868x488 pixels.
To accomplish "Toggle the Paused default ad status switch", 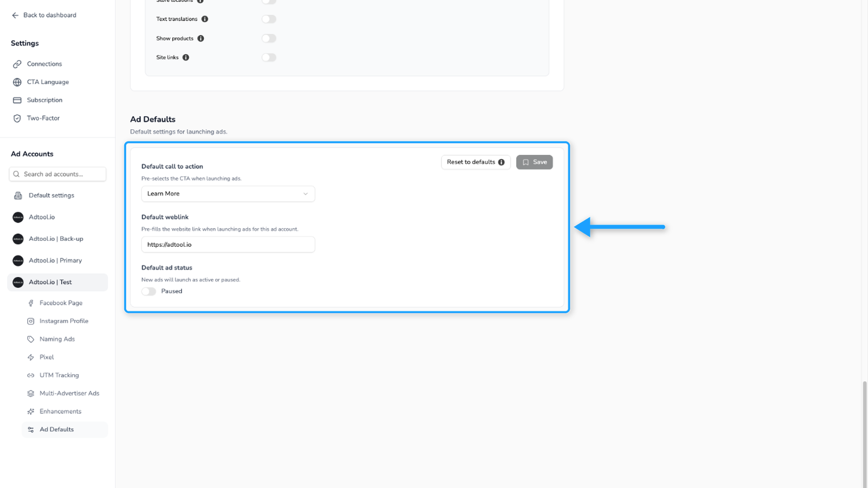I will click(x=149, y=291).
